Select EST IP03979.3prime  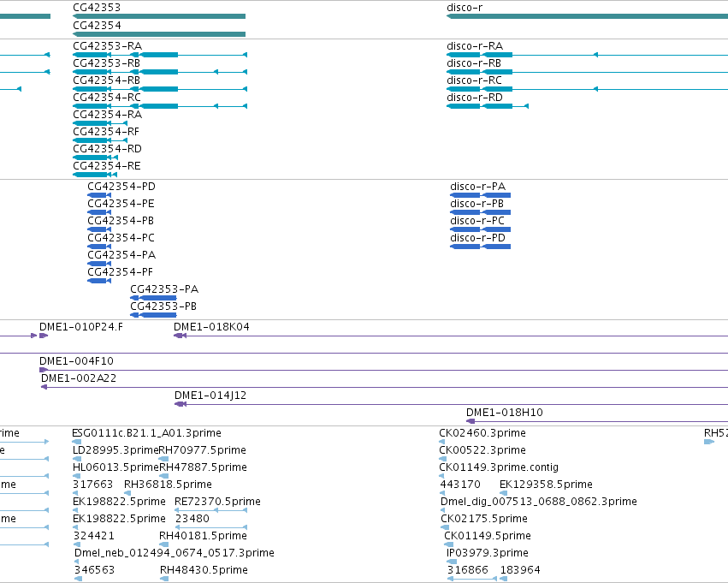[487, 553]
